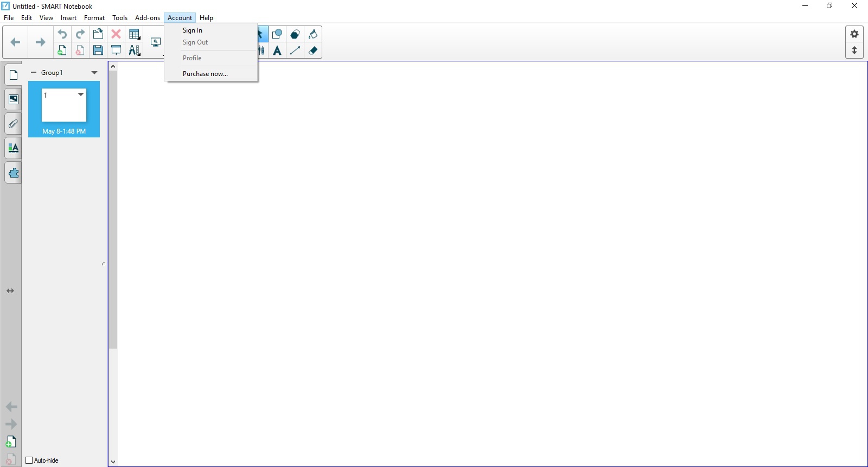
Task: Click the Undo arrow in the toolbar
Action: coord(62,34)
